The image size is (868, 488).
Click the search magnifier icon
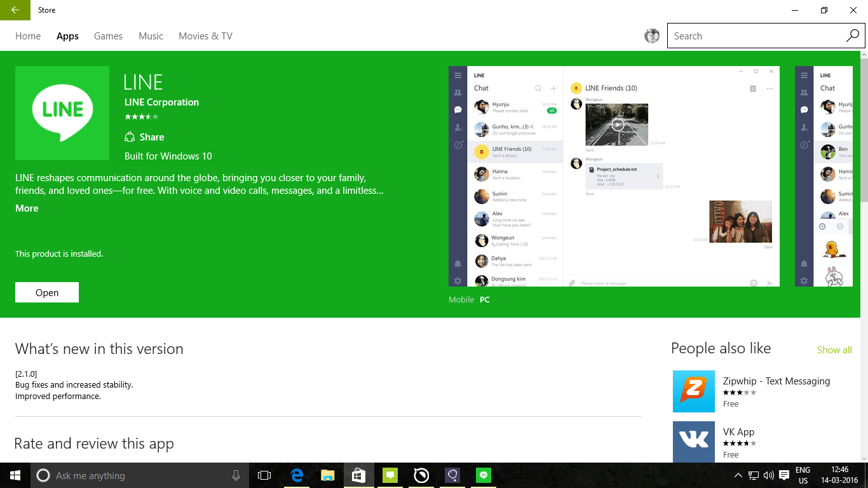tap(853, 36)
